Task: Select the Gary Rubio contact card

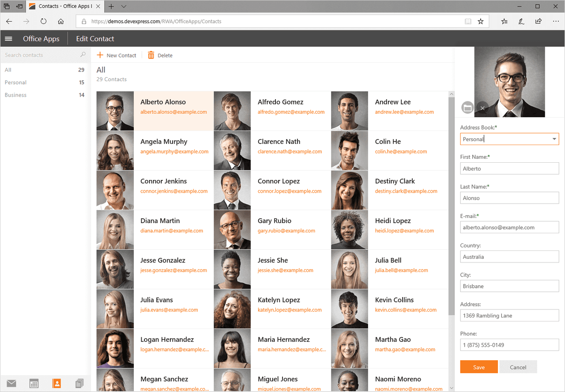Action: click(x=272, y=230)
